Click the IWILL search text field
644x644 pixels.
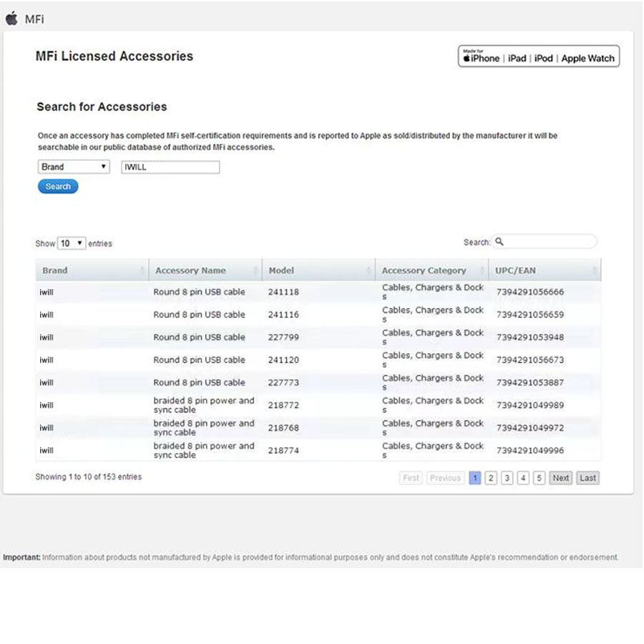pos(170,167)
